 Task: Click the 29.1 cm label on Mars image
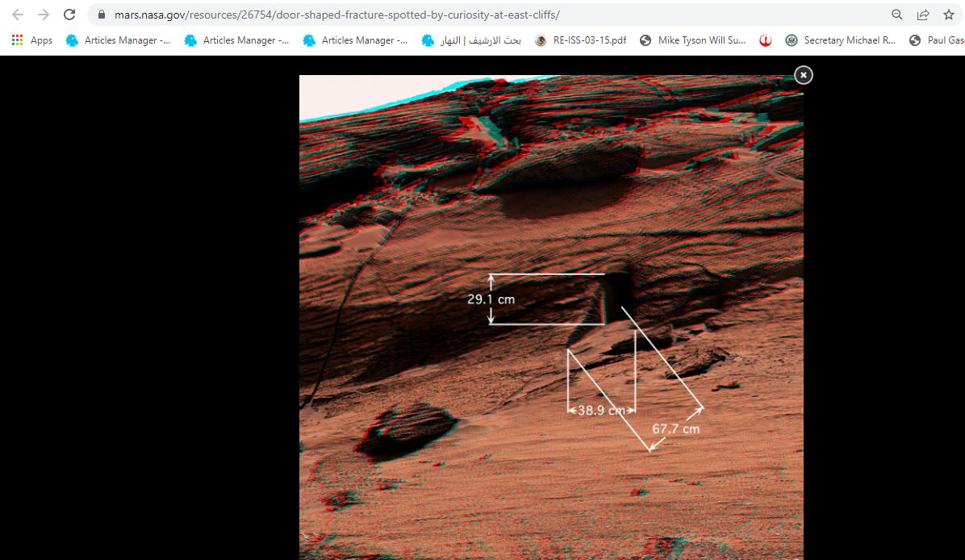coord(491,299)
